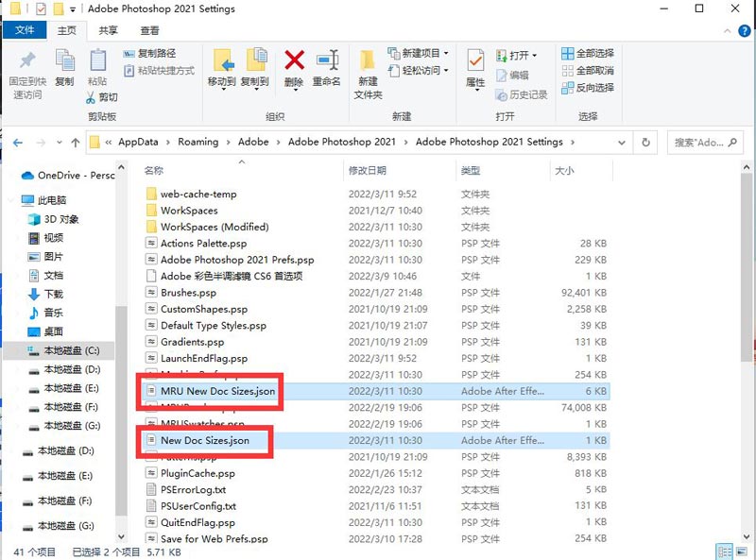The height and width of the screenshot is (560, 756).
Task: Select 3D 对象 in navigation pane
Action: [54, 219]
